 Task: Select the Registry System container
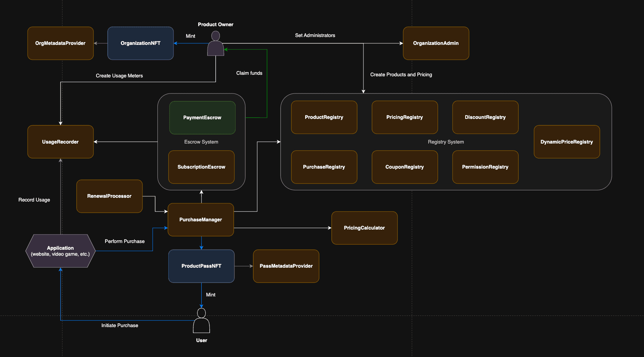[x=446, y=142]
